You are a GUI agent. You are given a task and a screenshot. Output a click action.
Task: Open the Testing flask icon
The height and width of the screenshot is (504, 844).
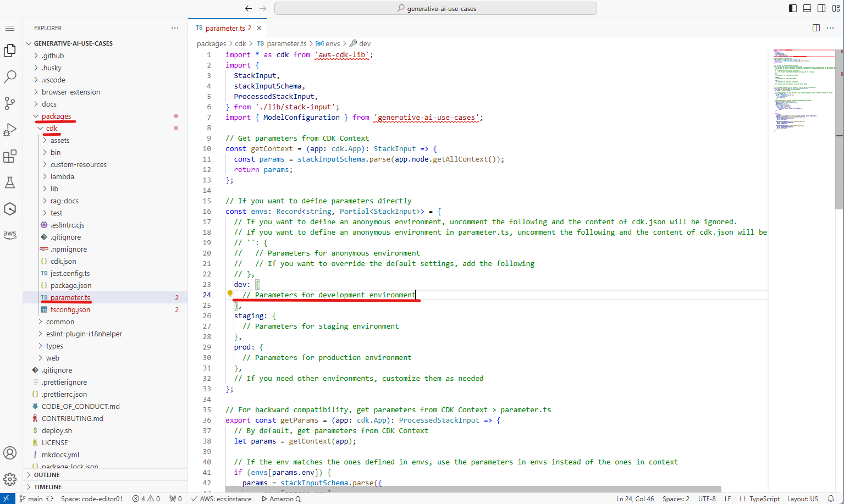(x=10, y=182)
